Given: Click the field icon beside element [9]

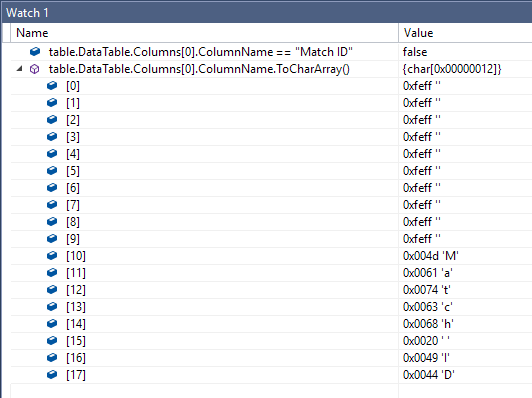Looking at the screenshot, I should pyautogui.click(x=52, y=239).
